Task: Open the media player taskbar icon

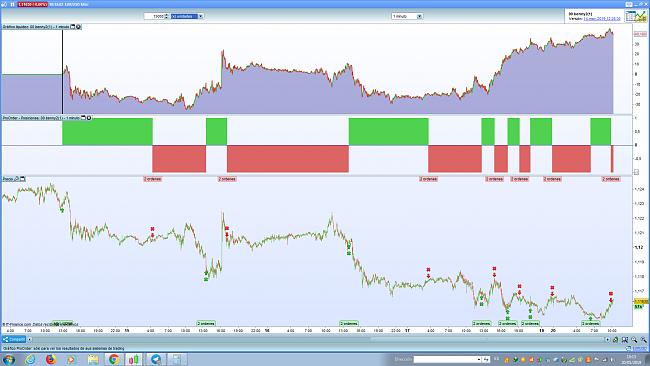Action: coord(72,359)
